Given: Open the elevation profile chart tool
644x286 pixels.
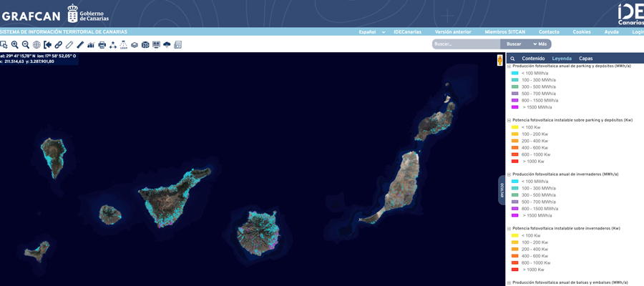Looking at the screenshot, I should [x=91, y=44].
